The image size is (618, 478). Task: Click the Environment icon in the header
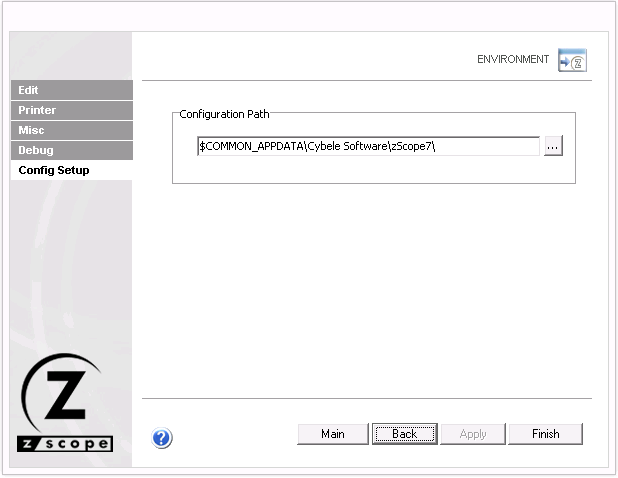[572, 60]
